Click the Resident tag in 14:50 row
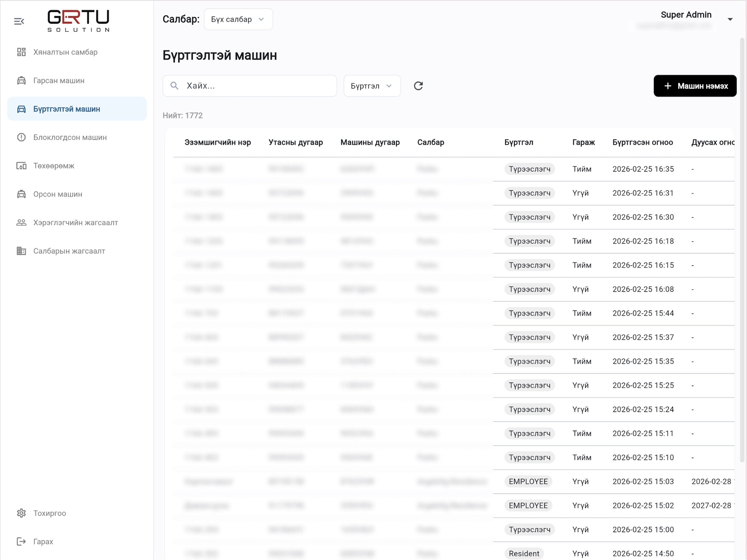Screen dimensions: 747x560 [x=524, y=553]
